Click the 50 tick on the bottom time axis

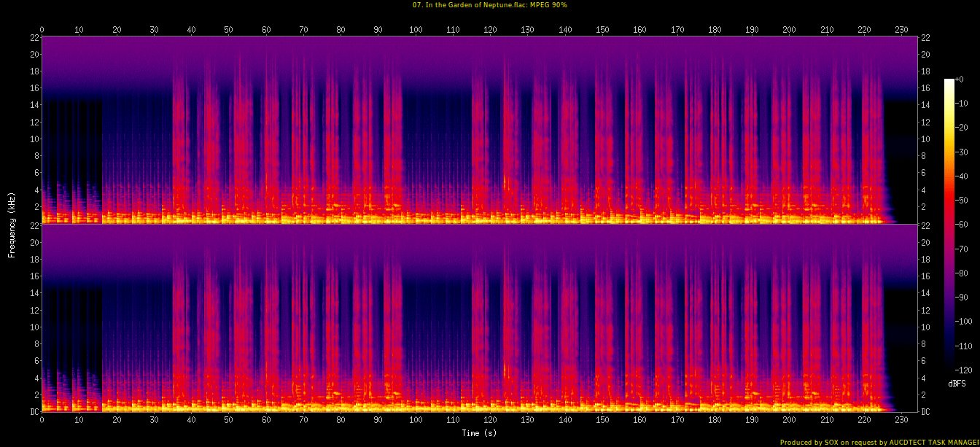[229, 420]
